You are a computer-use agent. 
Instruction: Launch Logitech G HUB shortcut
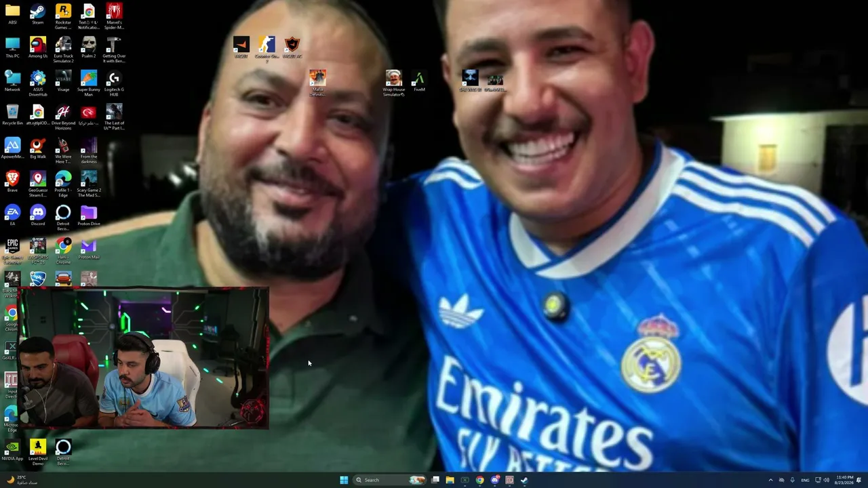click(114, 83)
